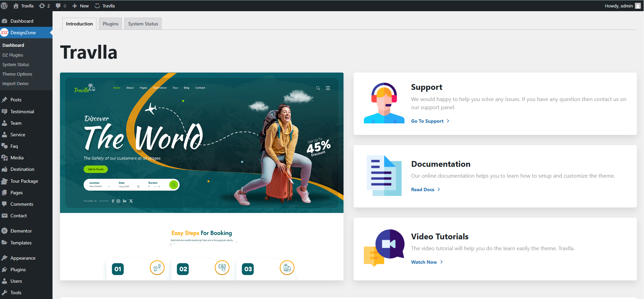Click the Support headset agent icon
The width and height of the screenshot is (644, 299).
click(384, 103)
